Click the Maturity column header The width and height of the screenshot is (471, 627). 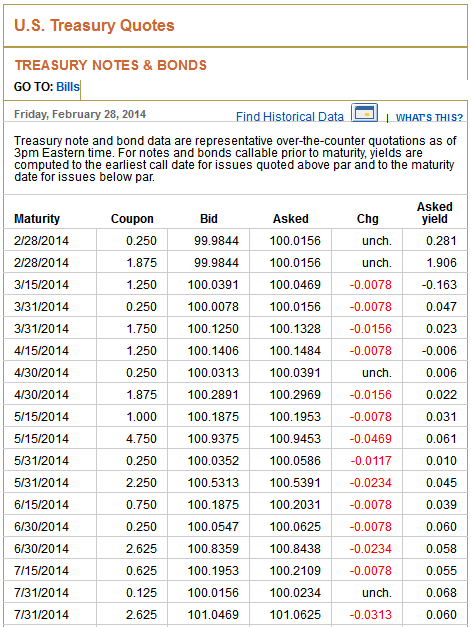click(37, 219)
